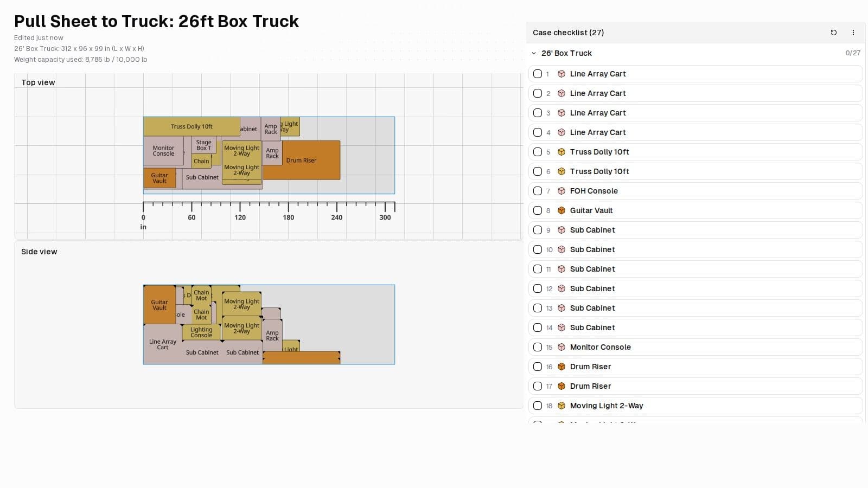
Task: Click the 'Edited just now' text
Action: pos(39,38)
